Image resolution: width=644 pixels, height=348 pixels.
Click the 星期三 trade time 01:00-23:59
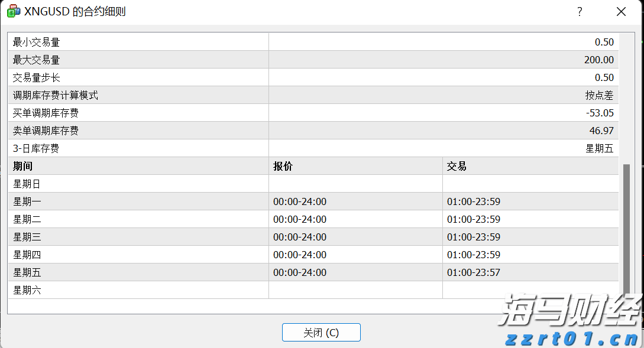pyautogui.click(x=474, y=237)
